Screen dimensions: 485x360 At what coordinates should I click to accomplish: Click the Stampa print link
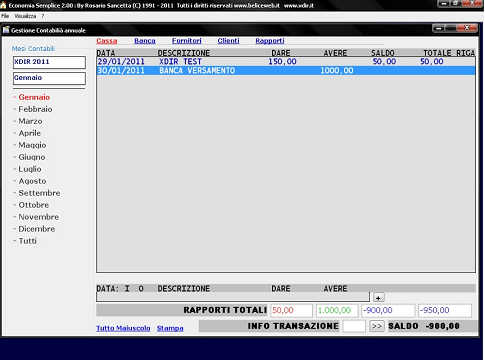[x=170, y=328]
